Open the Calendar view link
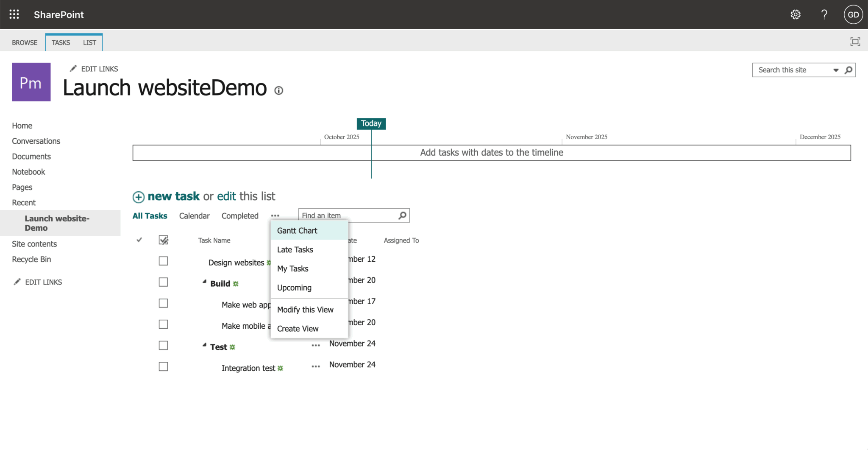868x450 pixels. [x=194, y=216]
